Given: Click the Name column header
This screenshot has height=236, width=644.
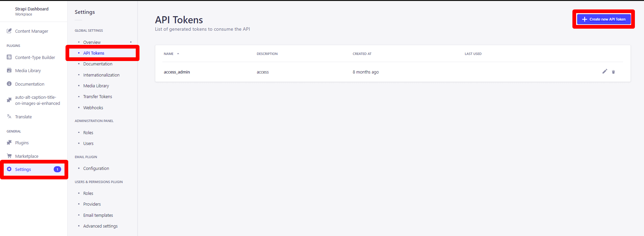Looking at the screenshot, I should [169, 54].
